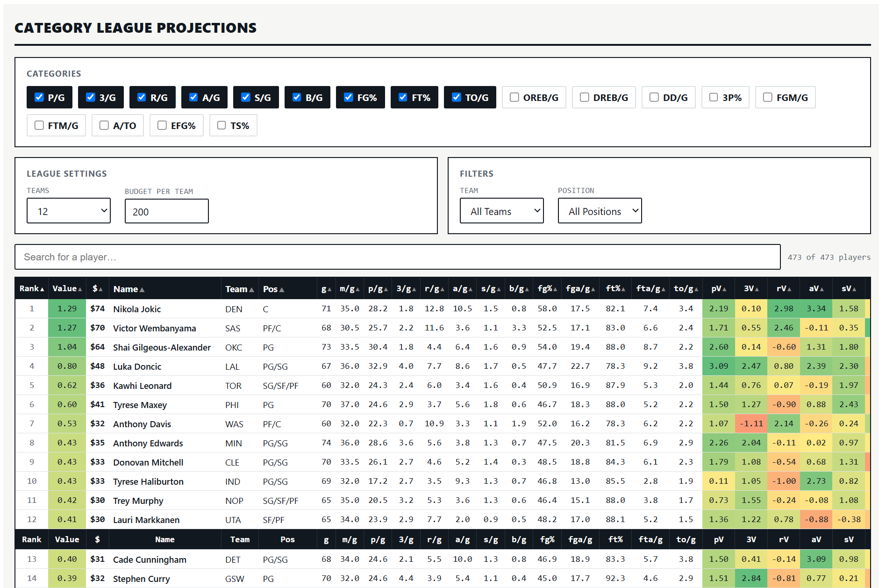Click Anthony Edwards in the table

coord(148,443)
